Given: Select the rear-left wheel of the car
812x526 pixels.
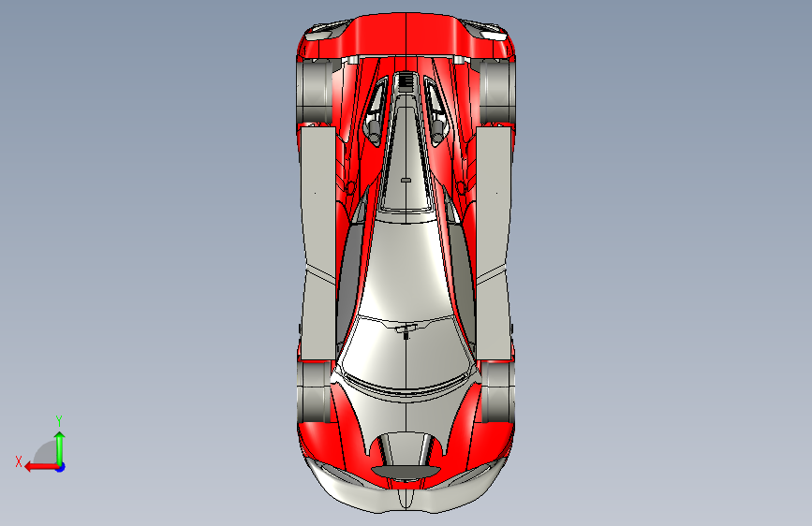Looking at the screenshot, I should [x=314, y=92].
